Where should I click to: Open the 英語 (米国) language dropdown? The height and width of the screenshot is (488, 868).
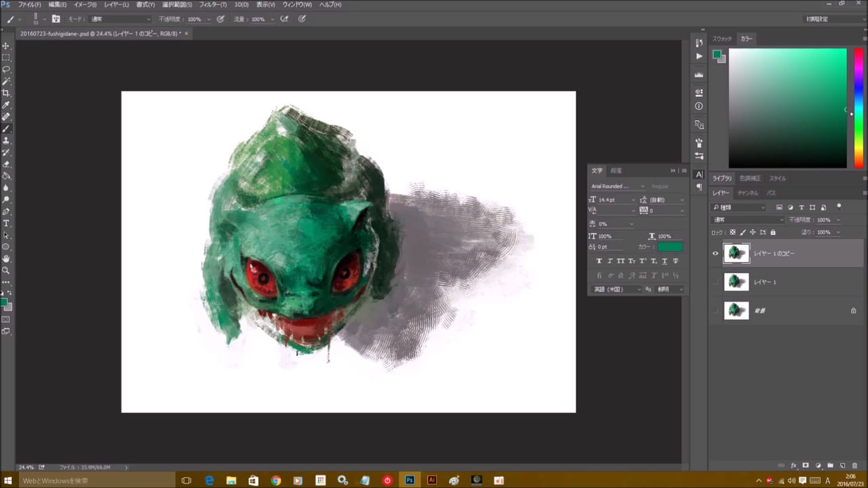[617, 289]
